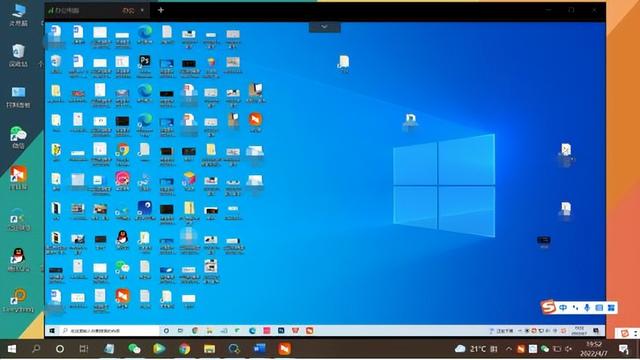Image resolution: width=640 pixels, height=360 pixels.
Task: Toggle Sogou Chinese/English mode via the 中 button
Action: pos(563,308)
